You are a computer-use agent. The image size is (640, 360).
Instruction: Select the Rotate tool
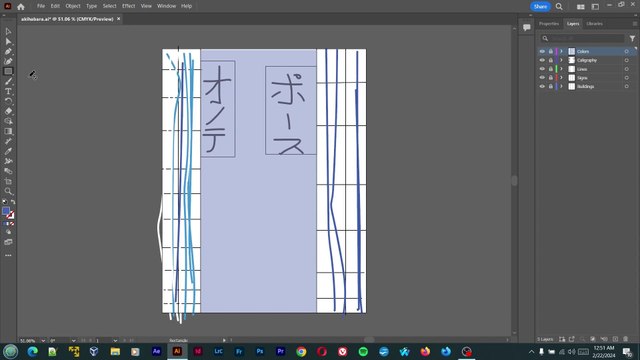8,101
